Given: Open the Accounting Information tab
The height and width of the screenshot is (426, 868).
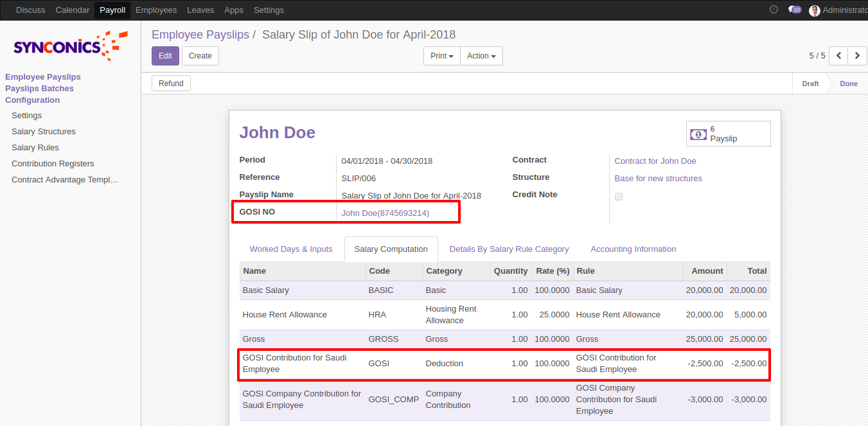Looking at the screenshot, I should tap(633, 249).
